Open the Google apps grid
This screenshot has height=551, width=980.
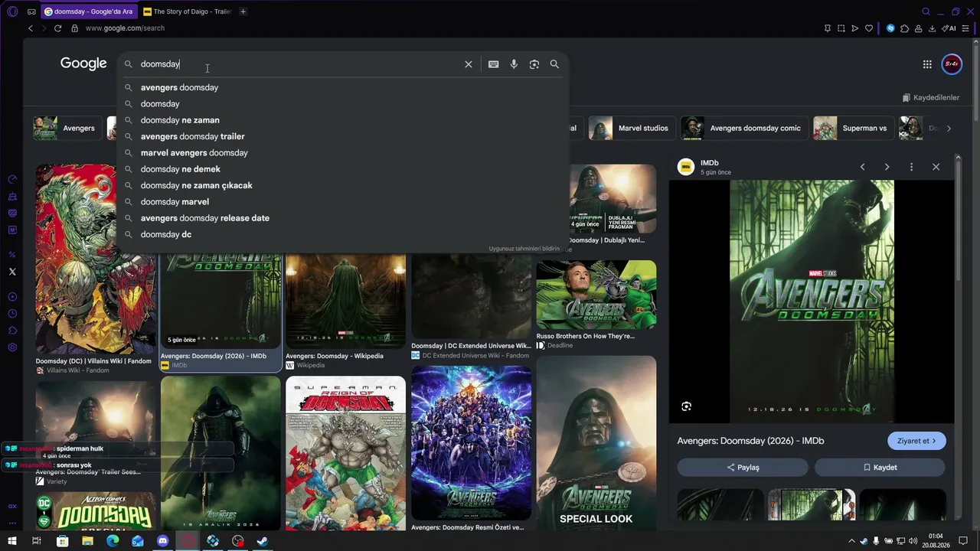click(927, 64)
